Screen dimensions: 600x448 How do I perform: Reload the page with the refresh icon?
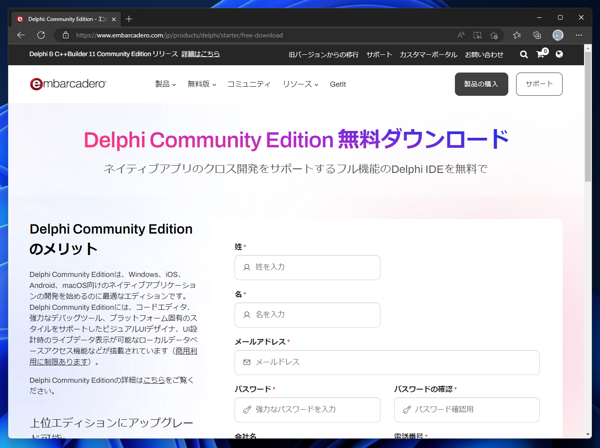click(x=41, y=35)
